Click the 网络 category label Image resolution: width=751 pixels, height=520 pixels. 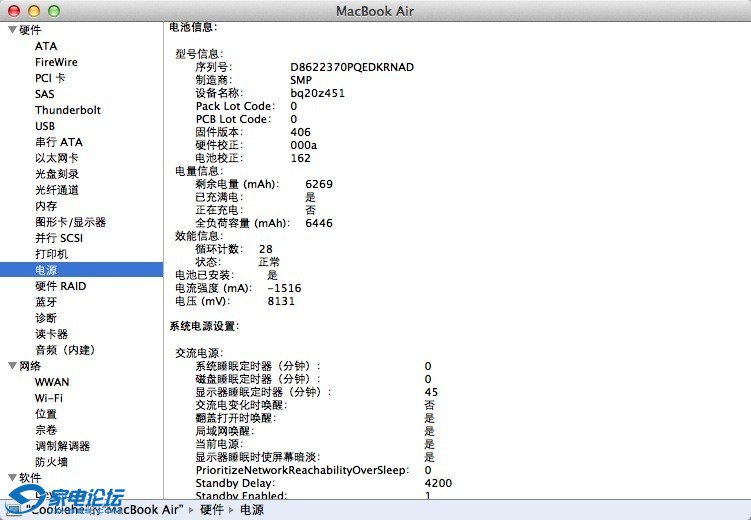pos(30,366)
